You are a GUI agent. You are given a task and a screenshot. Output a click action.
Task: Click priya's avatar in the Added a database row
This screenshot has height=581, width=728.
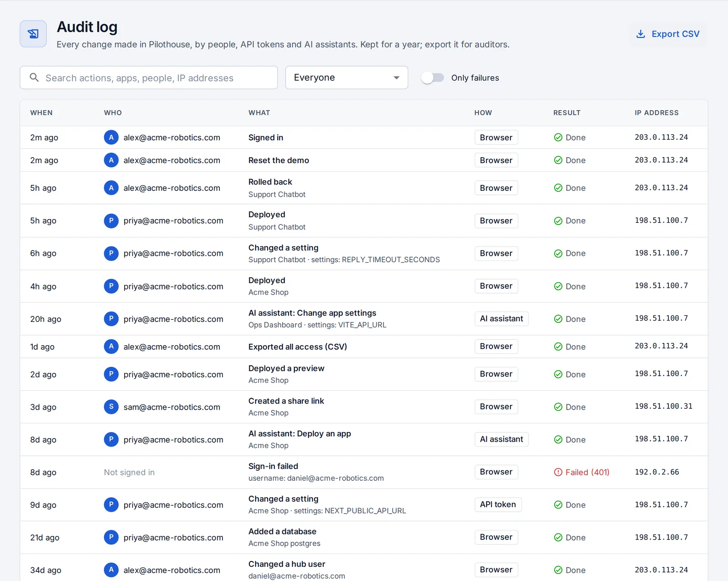111,537
